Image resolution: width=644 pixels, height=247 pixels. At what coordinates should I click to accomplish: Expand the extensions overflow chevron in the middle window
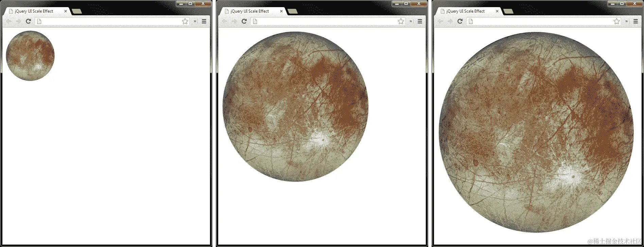pyautogui.click(x=411, y=21)
